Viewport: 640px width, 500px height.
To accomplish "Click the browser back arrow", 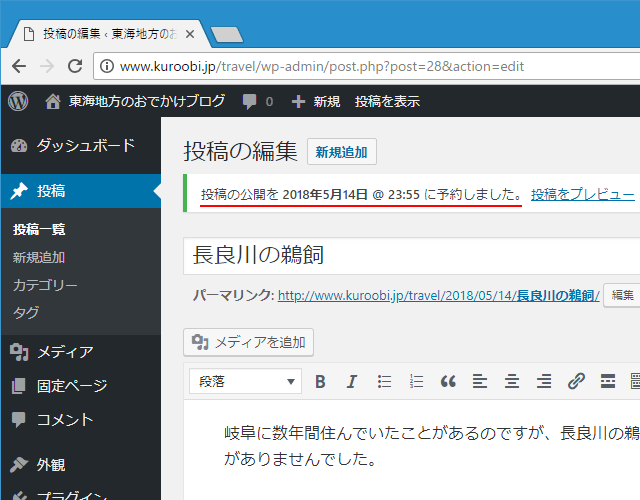I will point(19,66).
